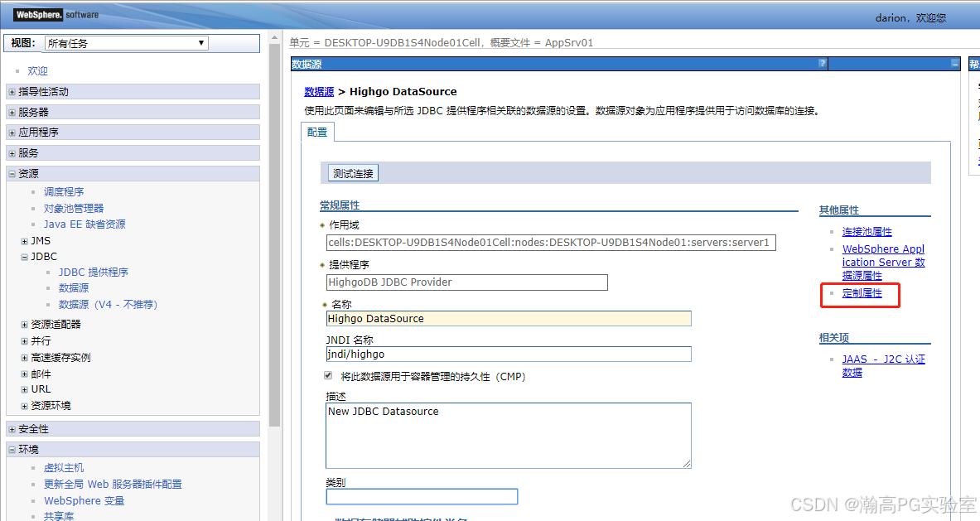Image resolution: width=980 pixels, height=521 pixels.
Task: Click the 类别 input field
Action: click(x=422, y=497)
